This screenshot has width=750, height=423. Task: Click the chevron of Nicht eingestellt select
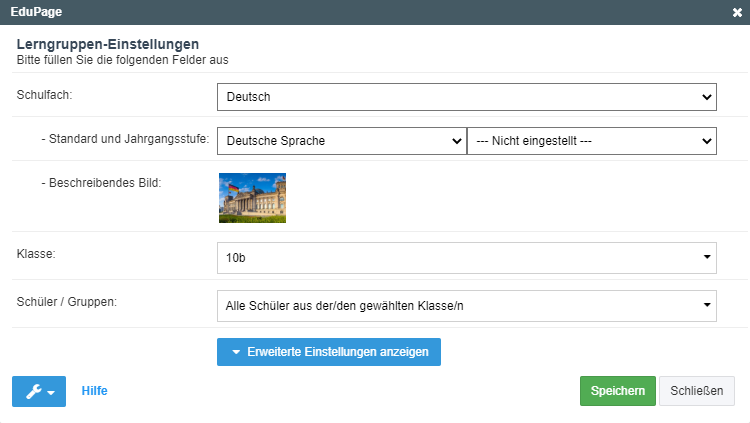tap(706, 141)
